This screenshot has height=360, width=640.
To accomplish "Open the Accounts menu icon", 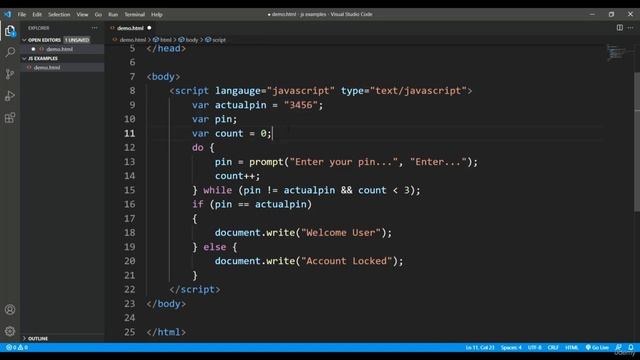I will click(10, 309).
